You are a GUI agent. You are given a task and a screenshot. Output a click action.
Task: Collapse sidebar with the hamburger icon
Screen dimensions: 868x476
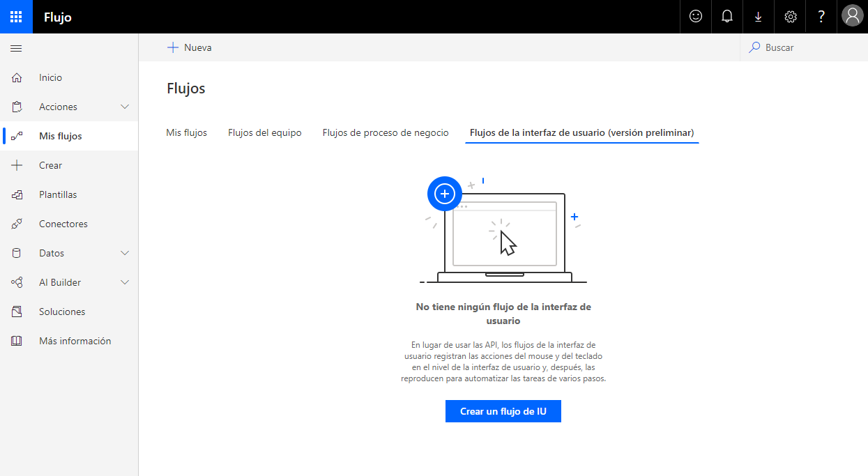(16, 48)
